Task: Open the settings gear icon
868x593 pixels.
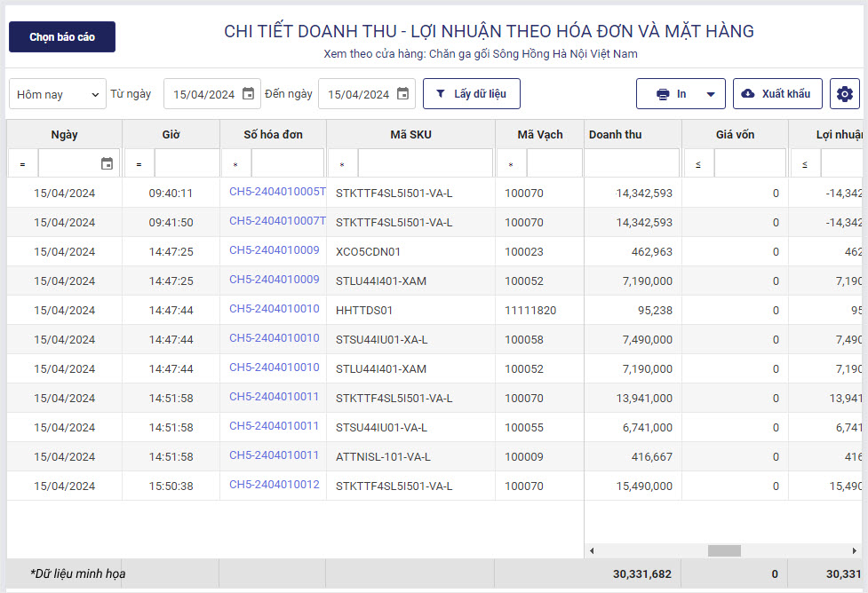Action: (844, 94)
